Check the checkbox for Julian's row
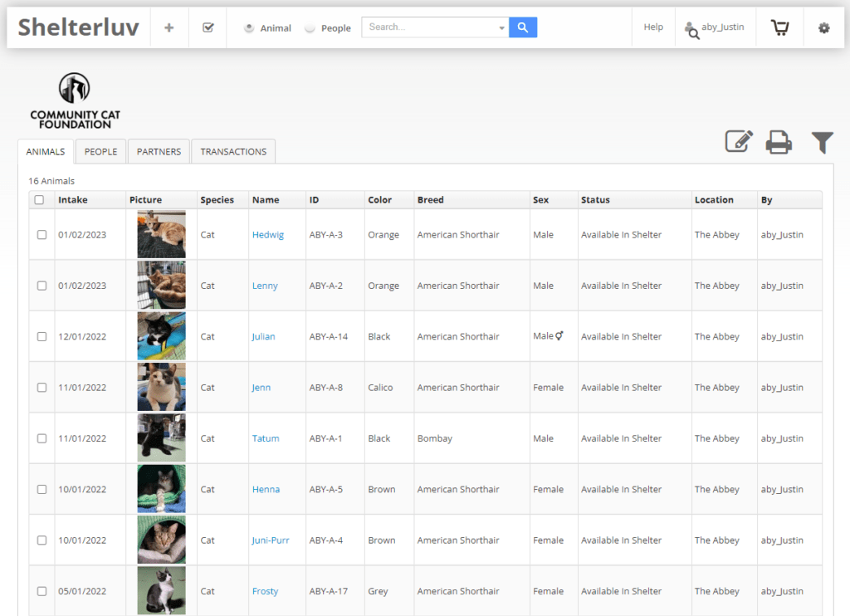Image resolution: width=850 pixels, height=616 pixels. (42, 337)
